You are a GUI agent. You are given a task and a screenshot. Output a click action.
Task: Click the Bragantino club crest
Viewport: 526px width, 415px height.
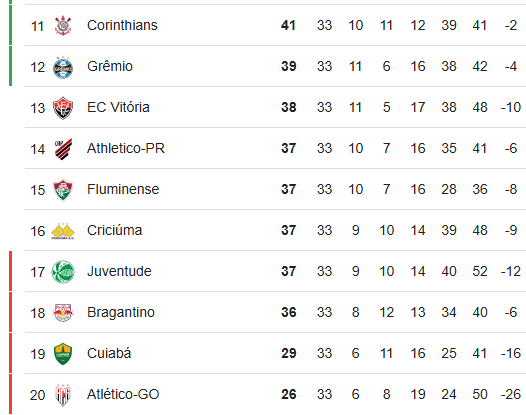(63, 313)
